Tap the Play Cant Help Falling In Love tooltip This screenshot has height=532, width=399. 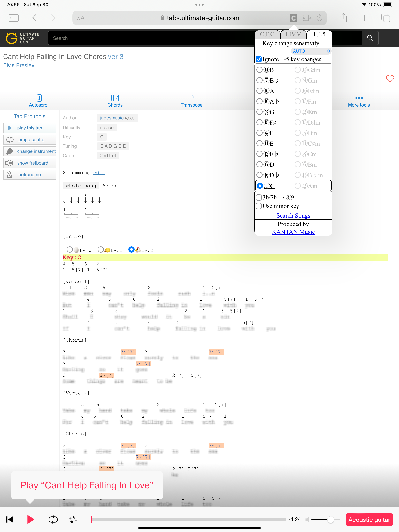[87, 485]
